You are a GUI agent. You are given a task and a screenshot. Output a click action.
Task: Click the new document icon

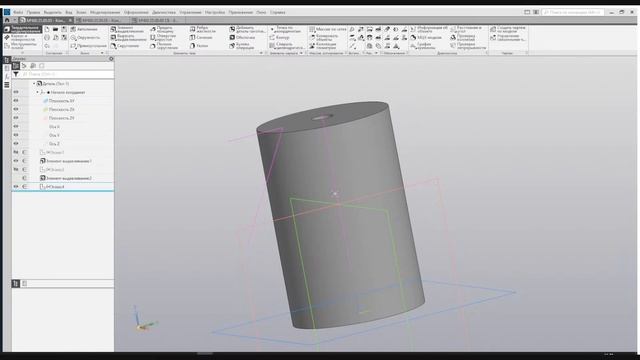click(47, 29)
